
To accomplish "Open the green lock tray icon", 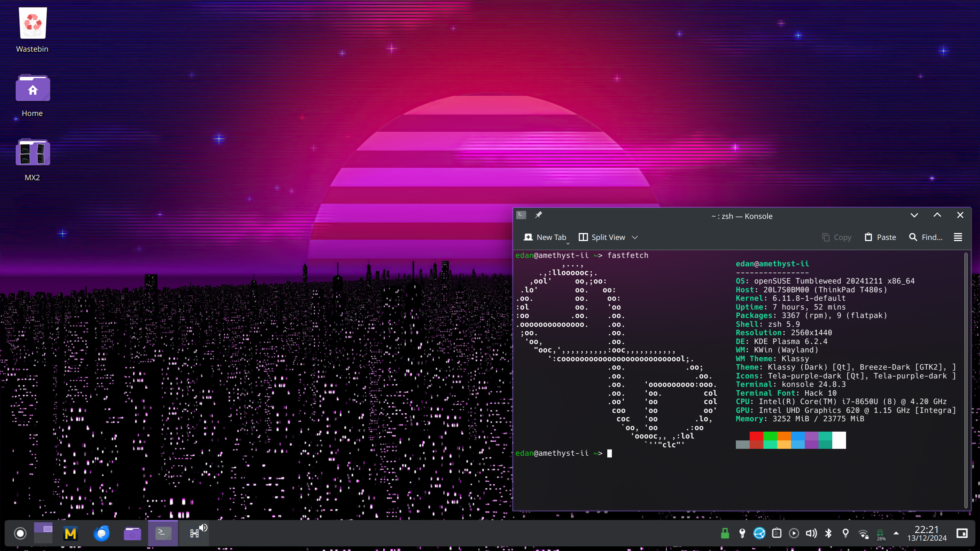I will point(725,533).
